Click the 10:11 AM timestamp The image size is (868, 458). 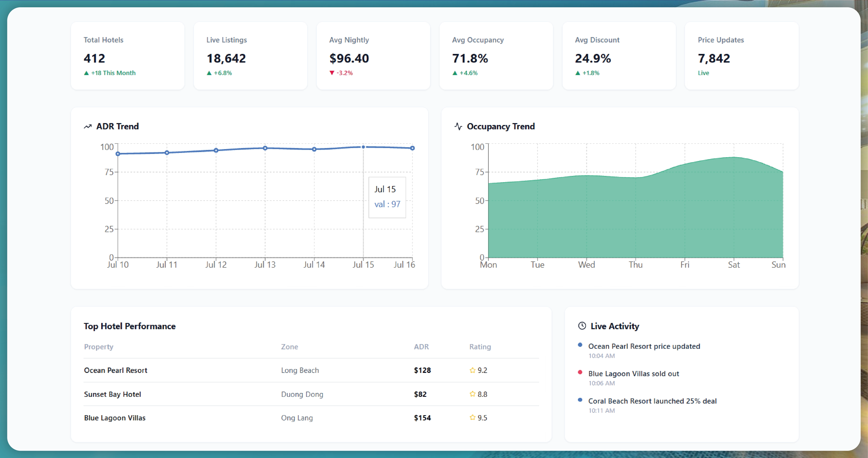click(x=601, y=411)
